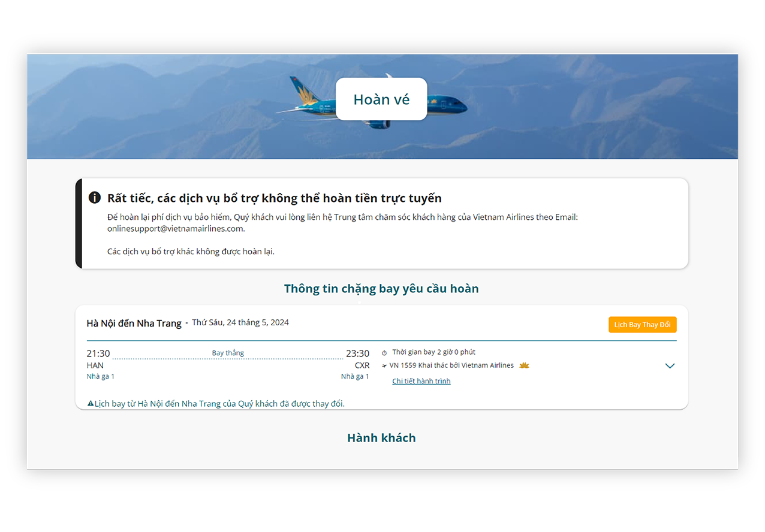Click the Thông tin chặng bay yêu cầu hoàn heading
Image resolution: width=765 pixels, height=532 pixels.
tap(381, 289)
